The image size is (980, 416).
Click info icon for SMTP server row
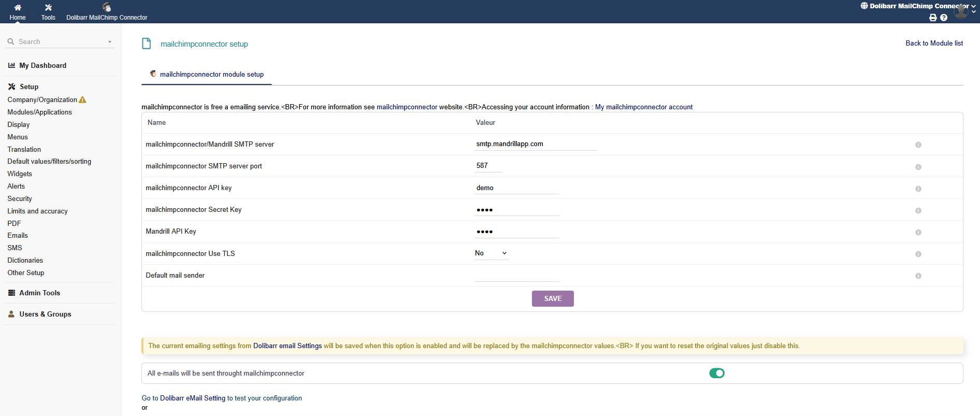coord(918,145)
